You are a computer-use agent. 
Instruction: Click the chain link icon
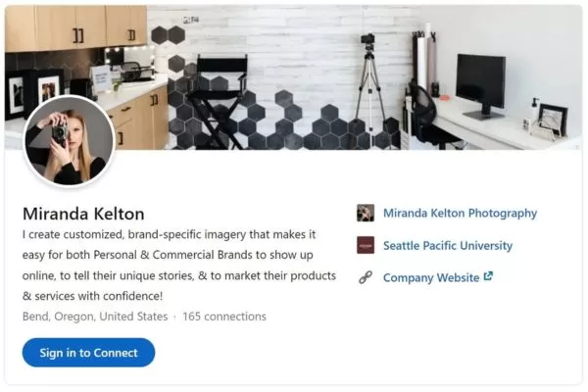coord(366,277)
